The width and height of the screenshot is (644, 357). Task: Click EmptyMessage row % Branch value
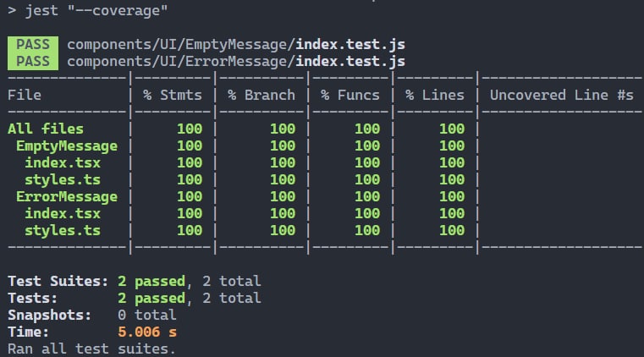[283, 146]
